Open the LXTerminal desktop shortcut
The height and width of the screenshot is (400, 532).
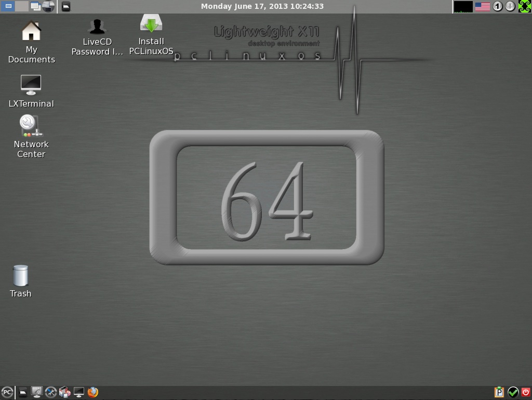pos(31,91)
